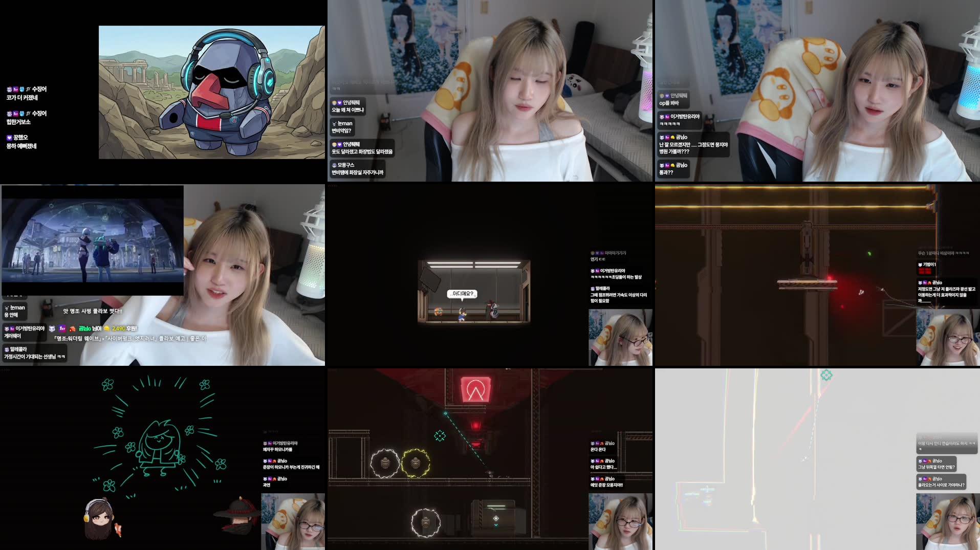Select chat message '왜자꾸 하모니카를'

(278, 450)
